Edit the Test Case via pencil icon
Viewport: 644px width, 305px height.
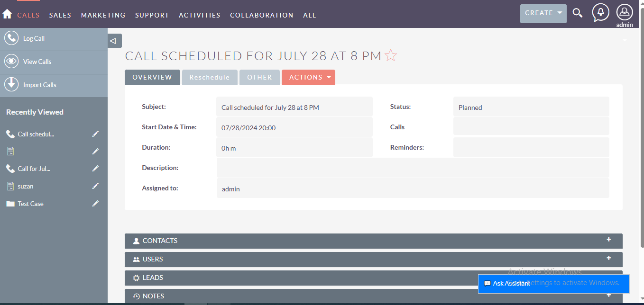[95, 204]
